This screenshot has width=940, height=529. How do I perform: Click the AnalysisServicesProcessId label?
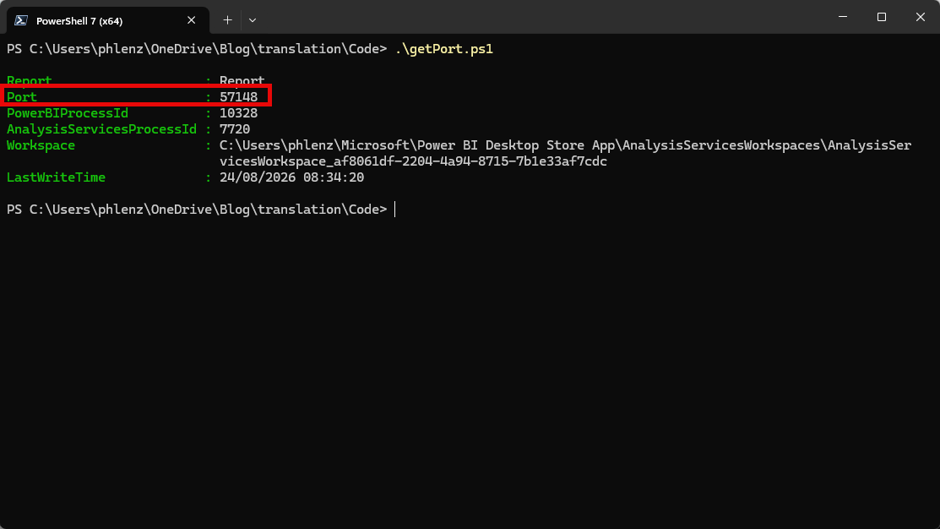pos(101,129)
